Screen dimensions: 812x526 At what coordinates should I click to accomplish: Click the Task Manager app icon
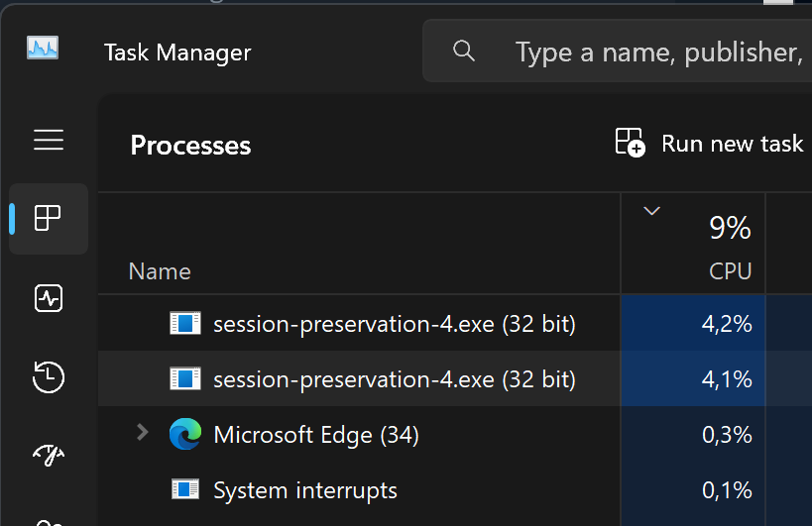pyautogui.click(x=43, y=49)
